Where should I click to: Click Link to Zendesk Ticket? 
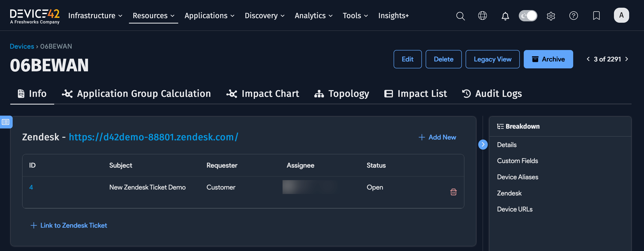pyautogui.click(x=69, y=225)
